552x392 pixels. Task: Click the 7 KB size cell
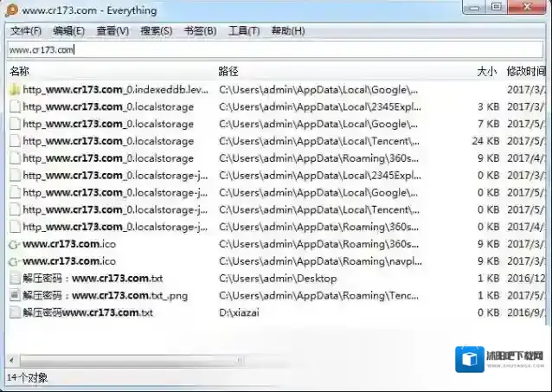(489, 124)
